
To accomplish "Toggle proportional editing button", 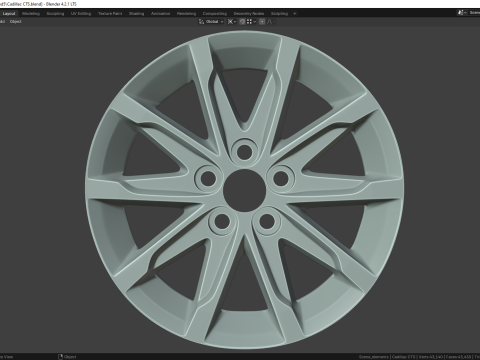I will point(262,22).
